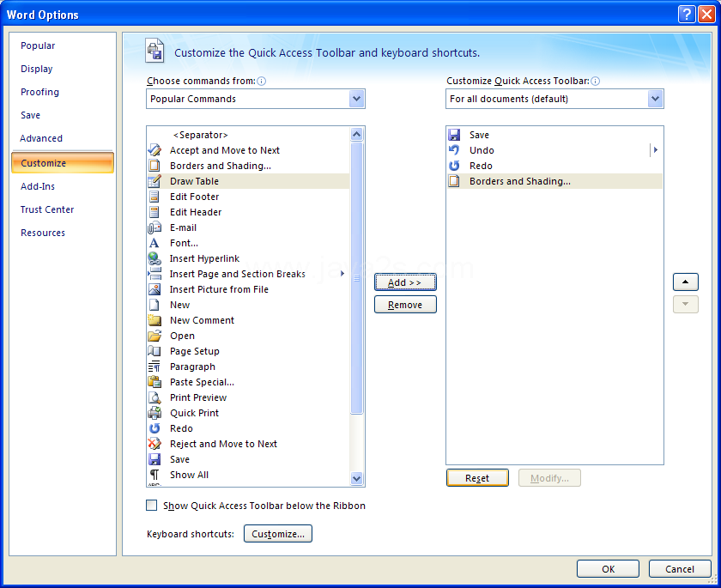The image size is (721, 588).
Task: Close the Word Options dialog
Action: tap(706, 15)
